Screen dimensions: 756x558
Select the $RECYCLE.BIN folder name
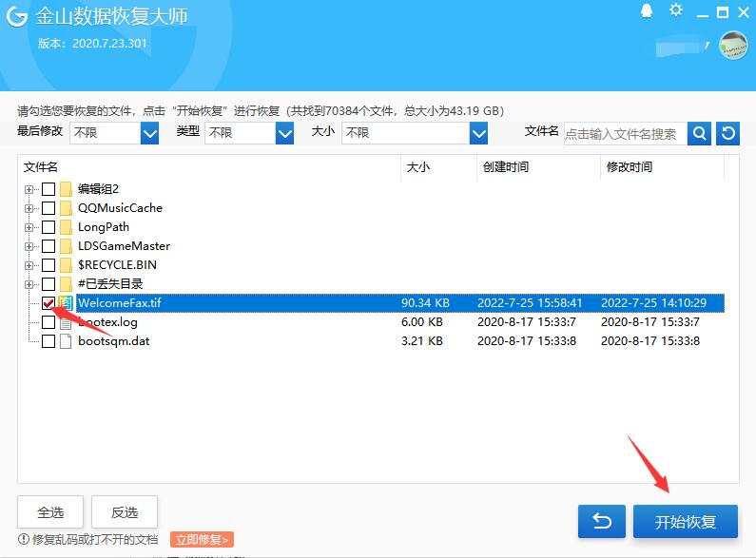pyautogui.click(x=117, y=265)
